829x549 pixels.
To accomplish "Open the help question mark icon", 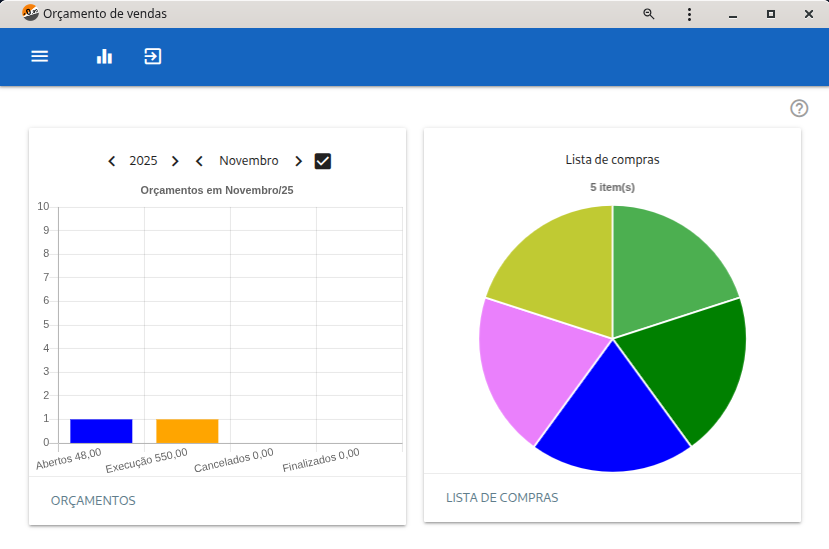I will (x=799, y=108).
